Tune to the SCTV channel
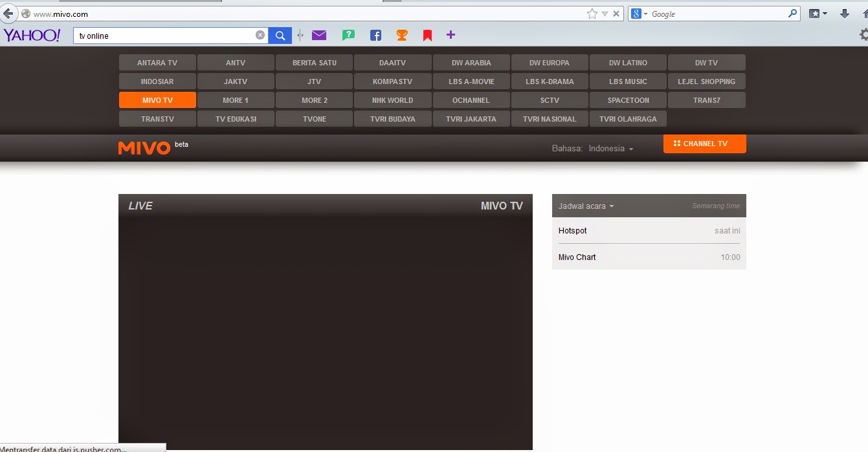Viewport: 868px width, 452px height. coord(550,100)
